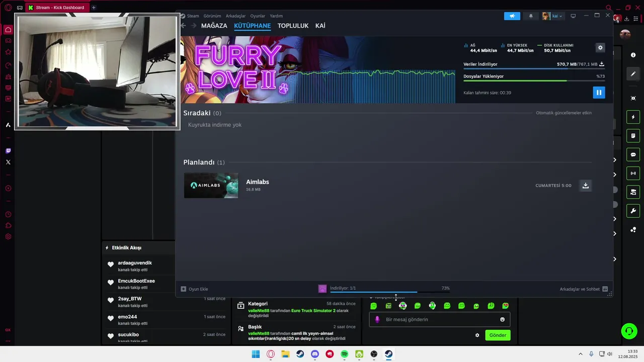Toggle the lightning activity feed panel
Image resolution: width=644 pixels, height=362 pixels.
633,117
